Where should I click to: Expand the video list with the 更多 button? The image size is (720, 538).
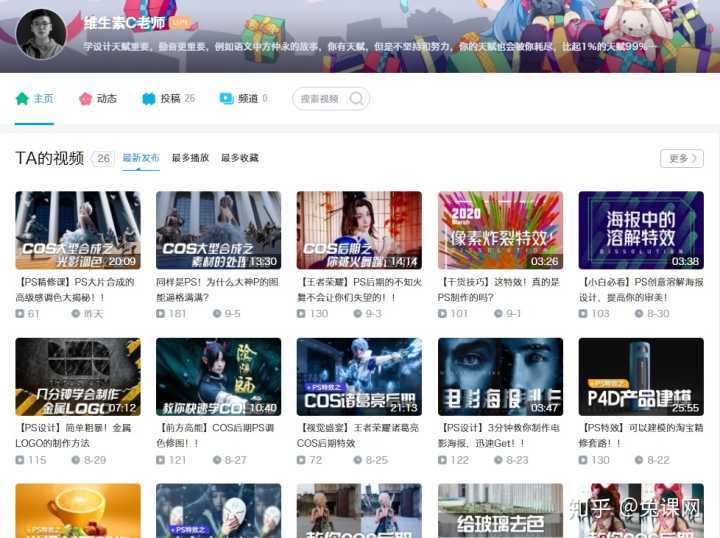click(x=682, y=159)
